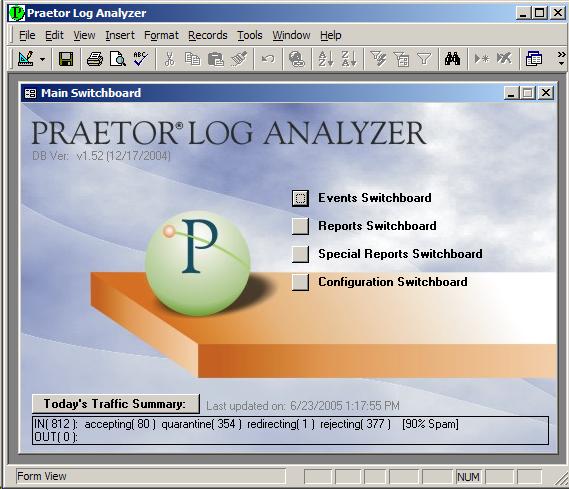Click the Sort Descending Z-A icon

click(349, 59)
